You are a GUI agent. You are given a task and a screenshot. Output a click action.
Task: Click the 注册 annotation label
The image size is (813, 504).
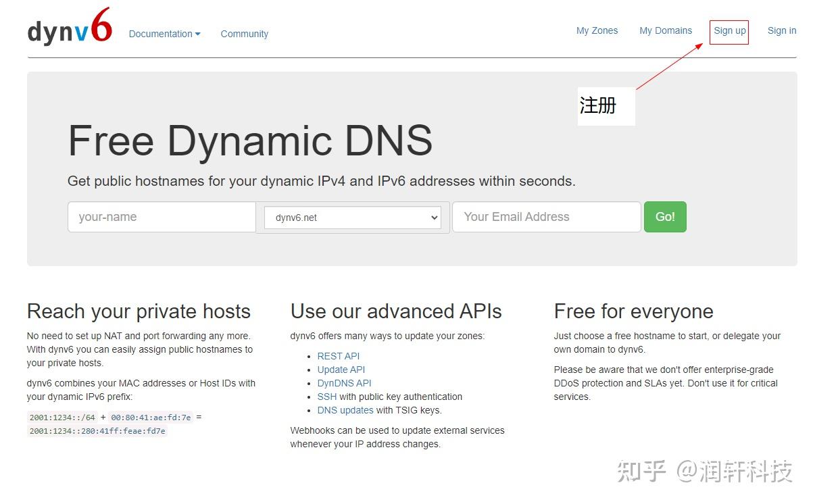tap(600, 105)
